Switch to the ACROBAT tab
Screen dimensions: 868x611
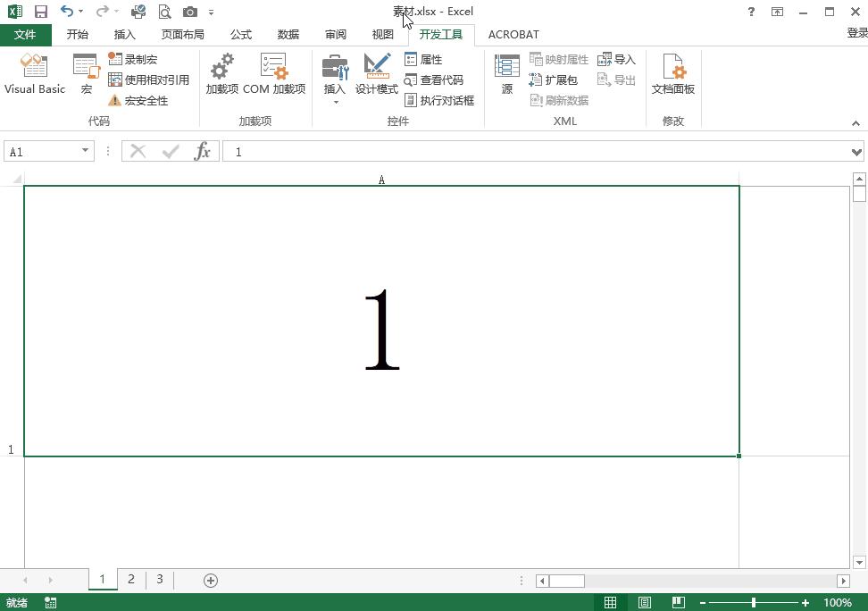pos(513,34)
